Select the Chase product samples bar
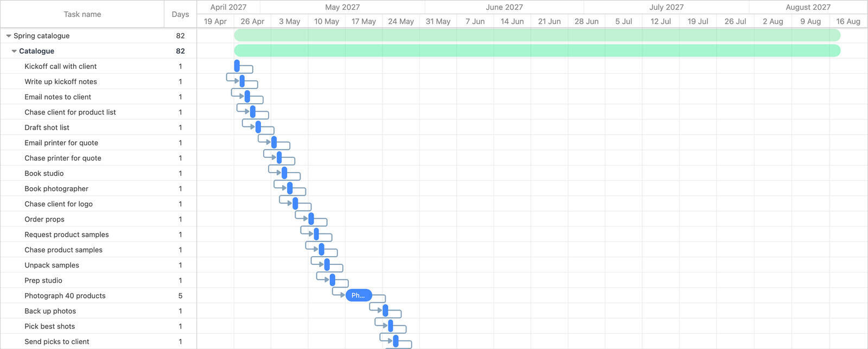Viewport: 868px width, 349px height. 322,249
